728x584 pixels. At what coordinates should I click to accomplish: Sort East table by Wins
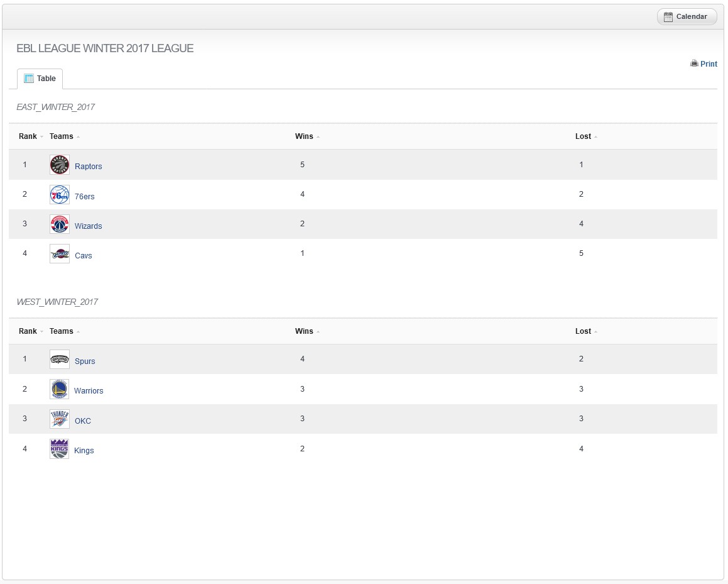(x=304, y=136)
